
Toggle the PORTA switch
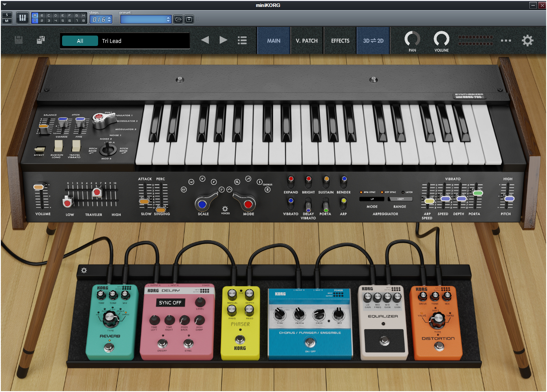[x=326, y=205]
